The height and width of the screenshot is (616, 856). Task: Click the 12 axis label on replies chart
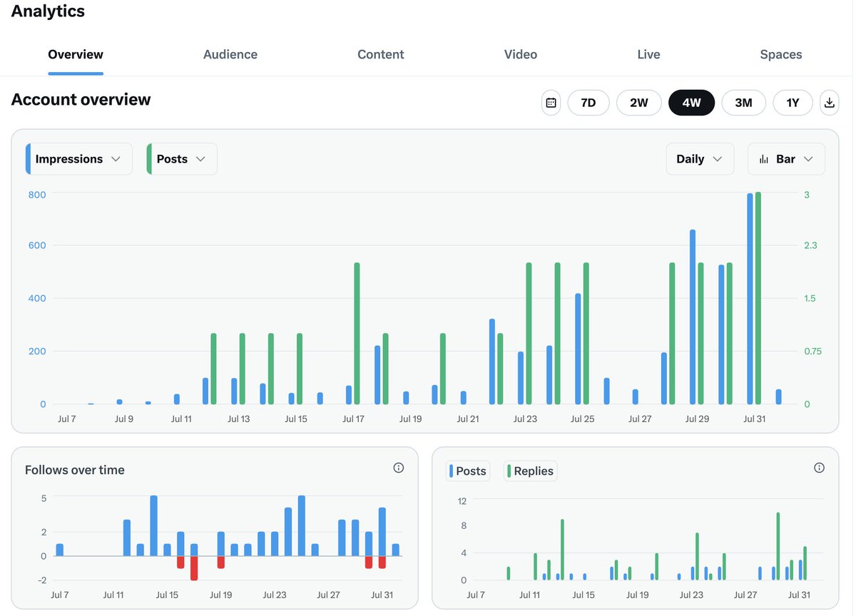[x=462, y=501]
